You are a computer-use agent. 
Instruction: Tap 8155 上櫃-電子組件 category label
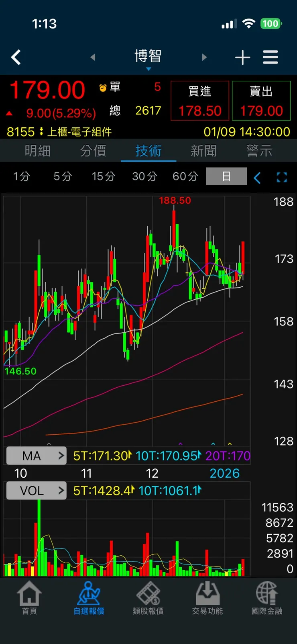(59, 132)
